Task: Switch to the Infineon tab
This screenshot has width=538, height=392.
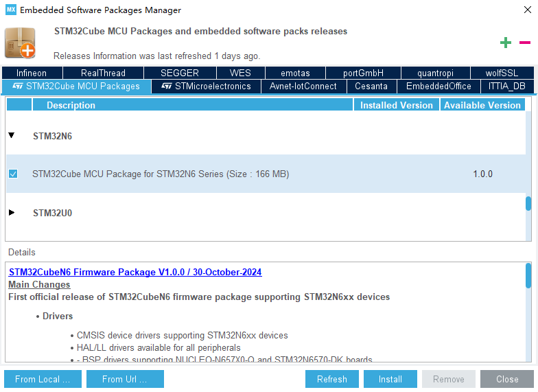Action: pos(32,73)
